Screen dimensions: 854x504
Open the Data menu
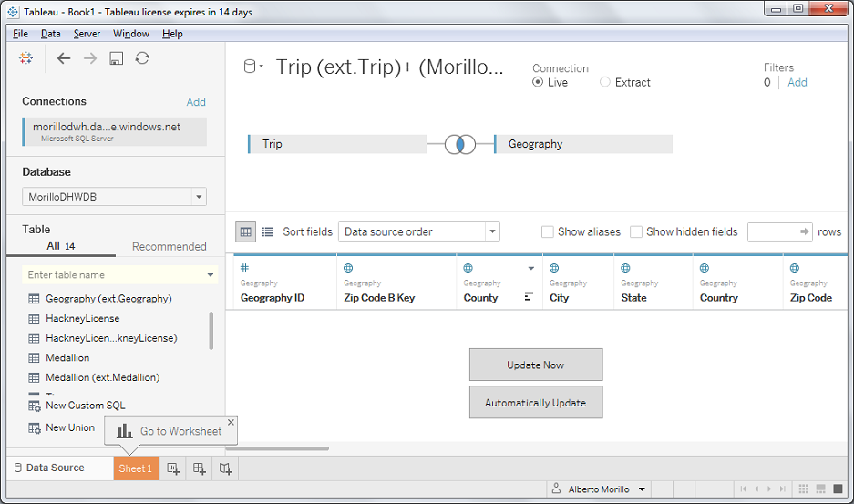point(51,34)
